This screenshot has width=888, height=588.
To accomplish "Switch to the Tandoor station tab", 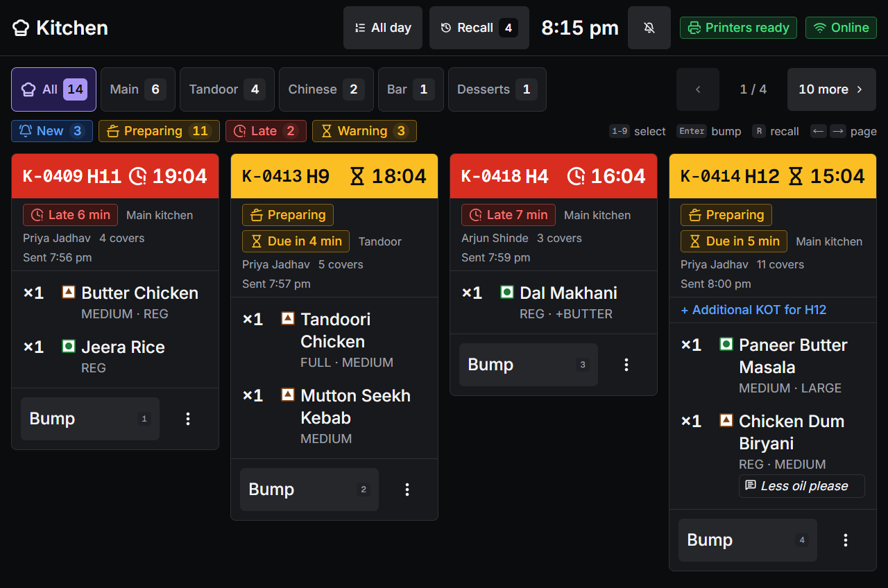I will pos(227,89).
